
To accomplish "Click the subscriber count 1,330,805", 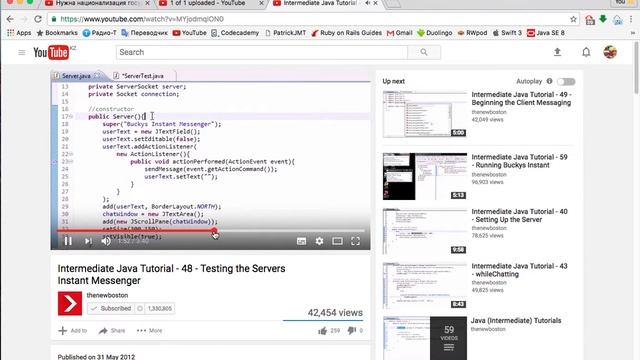I will click(160, 309).
